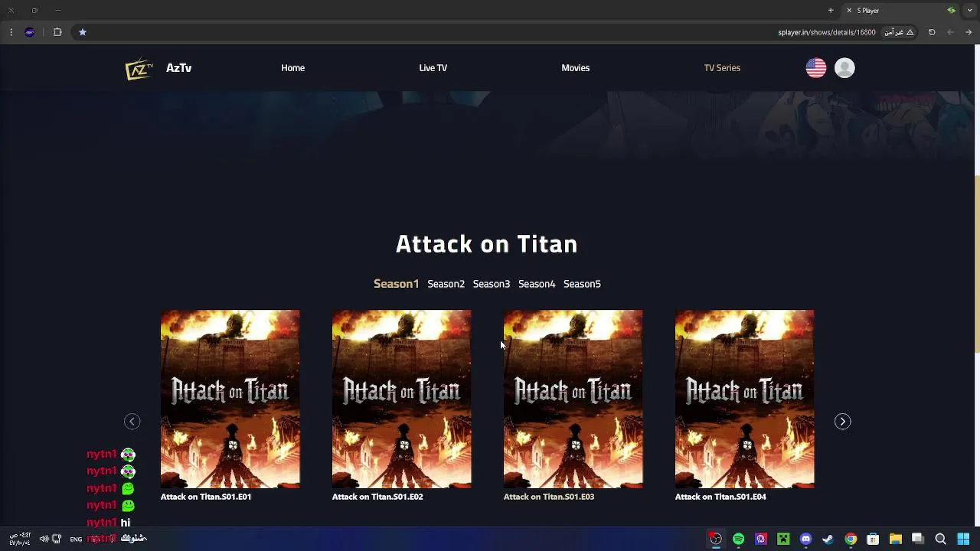Open Discord from taskbar

[x=805, y=539]
